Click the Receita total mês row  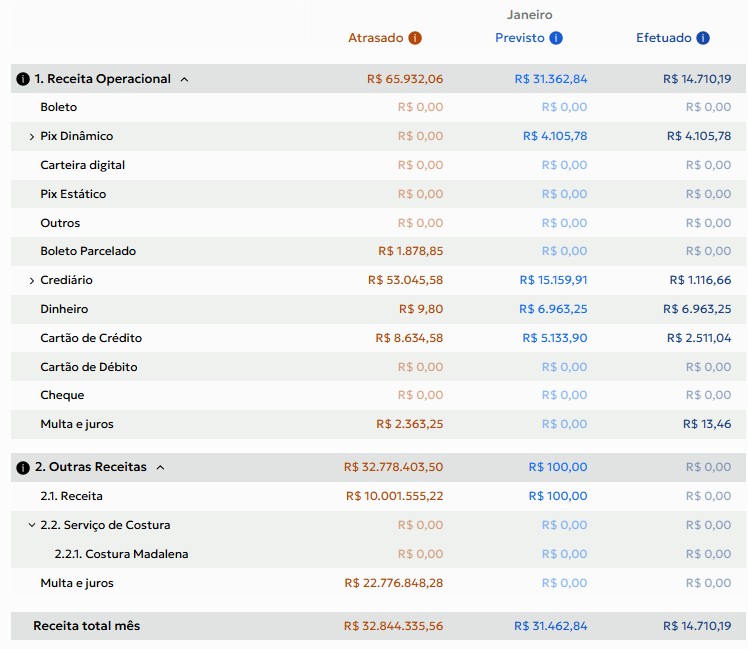click(378, 626)
